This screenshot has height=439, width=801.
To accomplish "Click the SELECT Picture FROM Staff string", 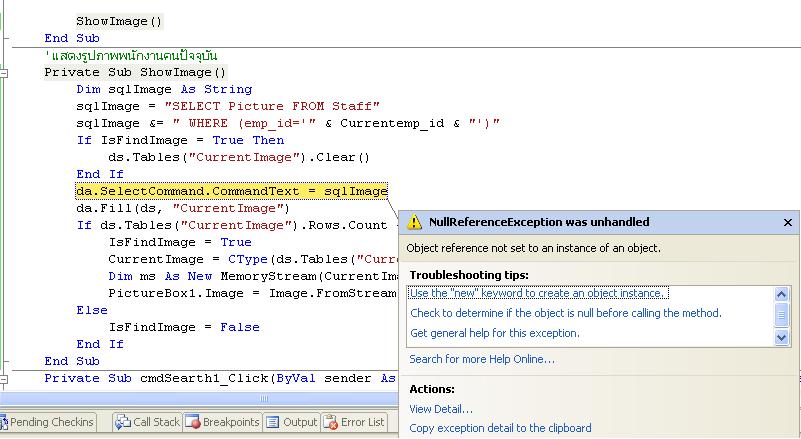I will 272,106.
